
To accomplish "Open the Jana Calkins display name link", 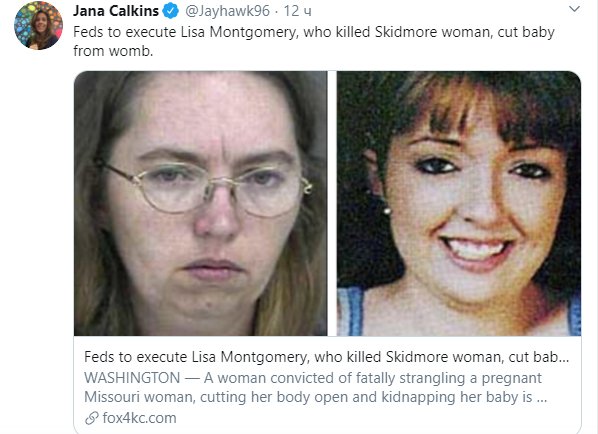I will [116, 11].
